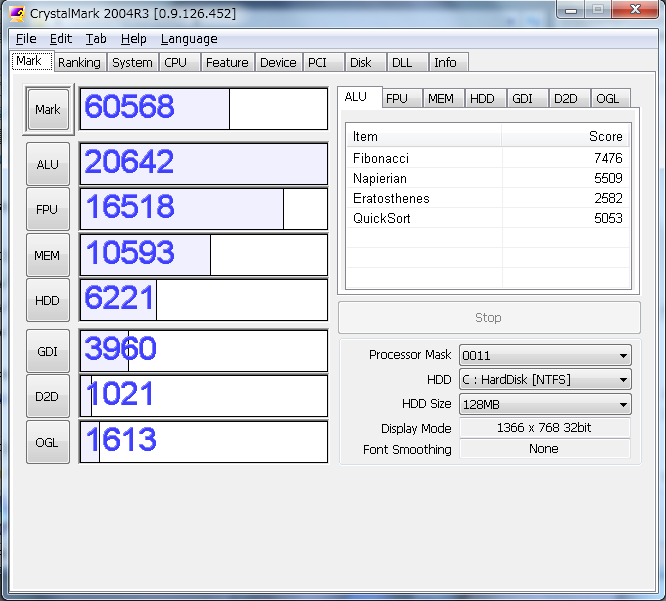Click QuickSort score 5053
Screen dimensions: 666x601
[x=608, y=218]
